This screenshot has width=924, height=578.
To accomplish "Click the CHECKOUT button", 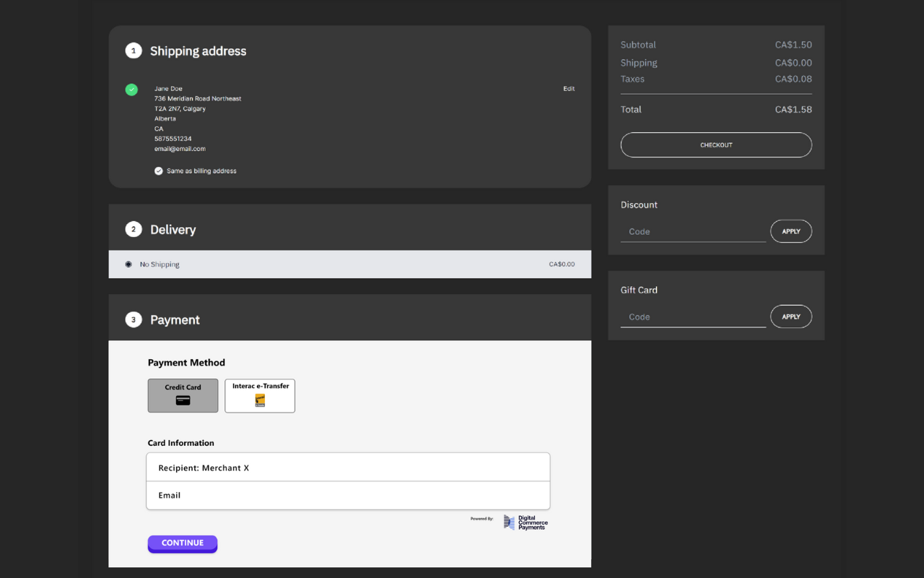I will tap(716, 144).
